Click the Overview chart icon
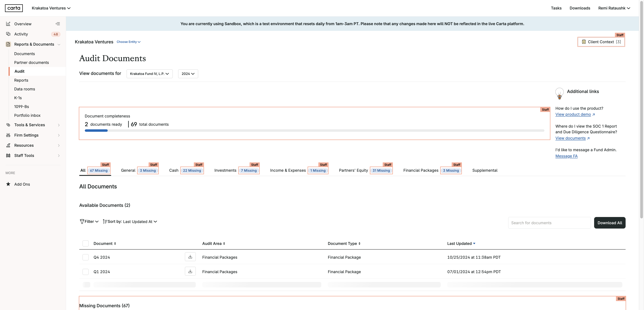This screenshot has width=644, height=310. 8,24
